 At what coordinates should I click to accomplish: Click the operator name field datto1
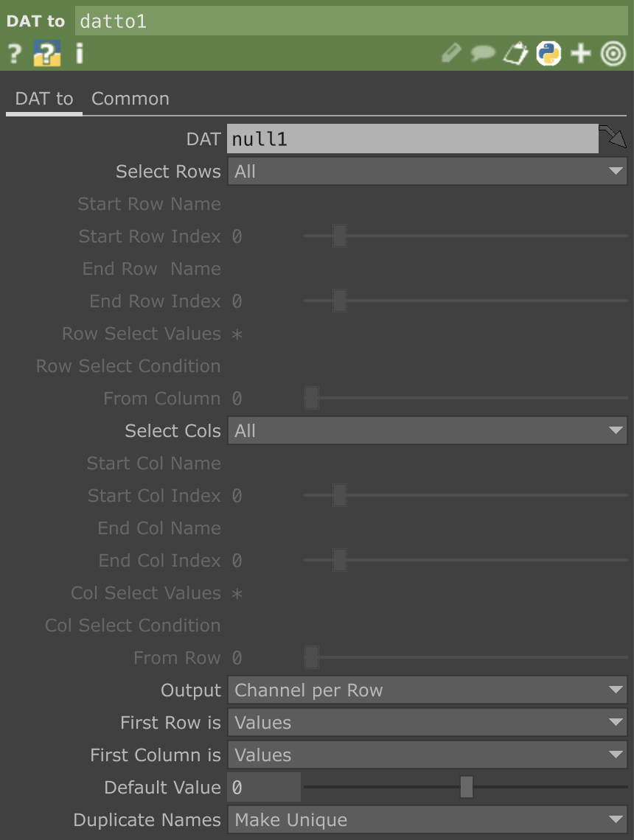click(x=351, y=21)
